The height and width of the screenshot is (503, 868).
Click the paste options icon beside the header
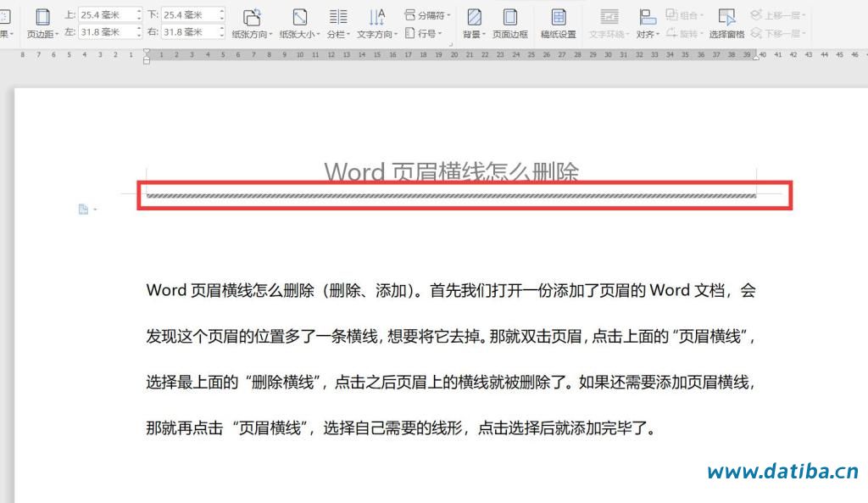pyautogui.click(x=84, y=209)
